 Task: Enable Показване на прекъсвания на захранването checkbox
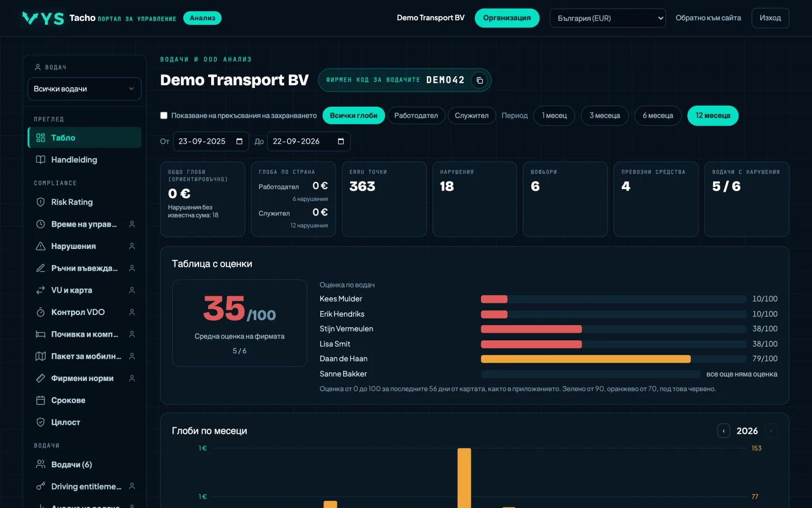tap(164, 115)
